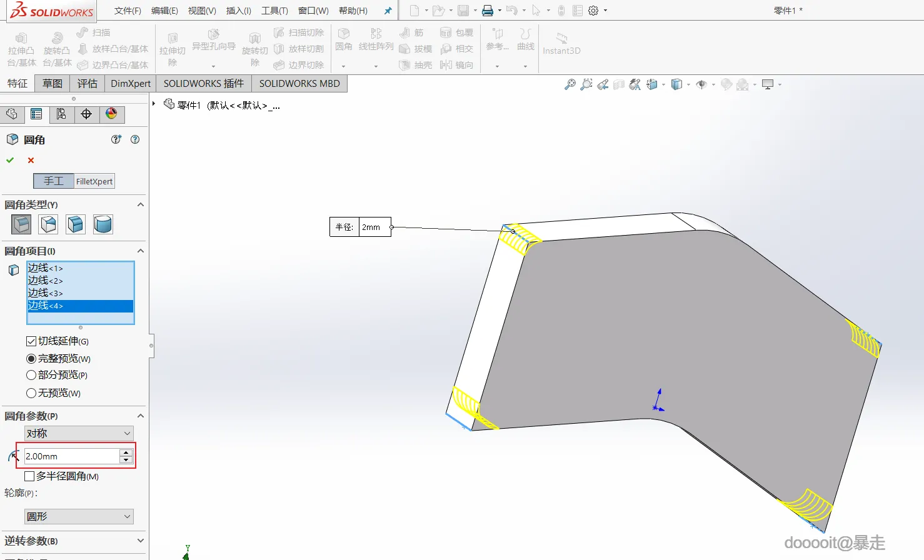
Task: Enable the 多半径圆角 checkbox
Action: [29, 476]
